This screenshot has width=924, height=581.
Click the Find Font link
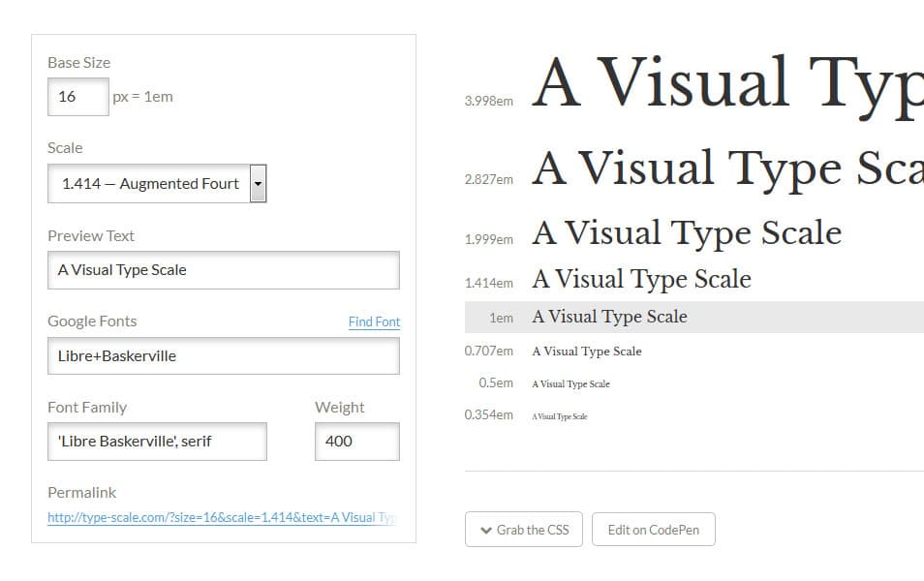[x=374, y=321]
